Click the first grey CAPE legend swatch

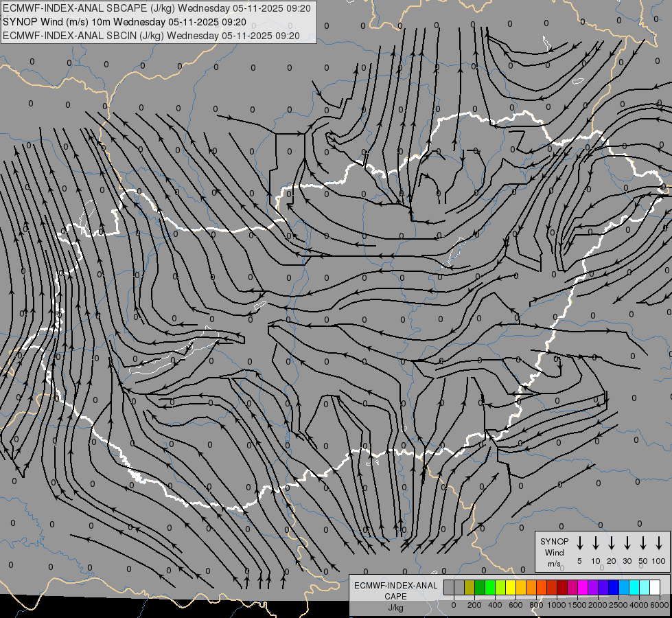(449, 587)
